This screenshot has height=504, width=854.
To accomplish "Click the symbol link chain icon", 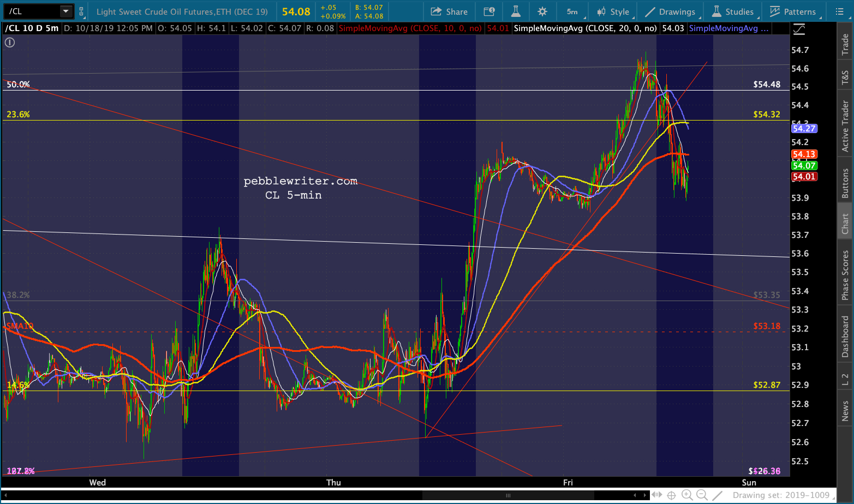I will (81, 11).
